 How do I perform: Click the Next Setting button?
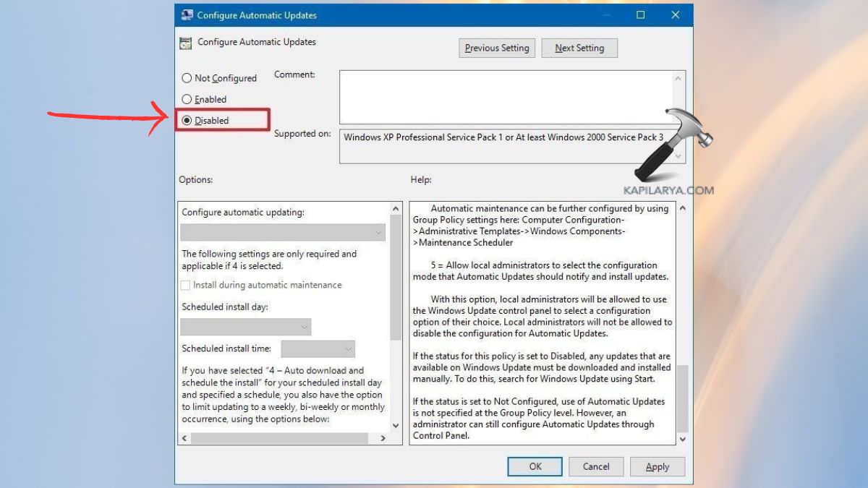tap(579, 48)
